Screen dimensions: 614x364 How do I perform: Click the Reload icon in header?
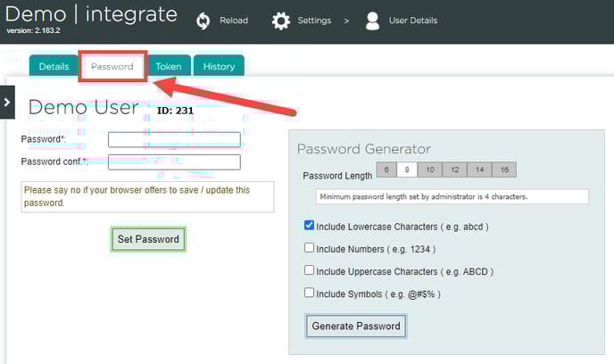pos(203,21)
